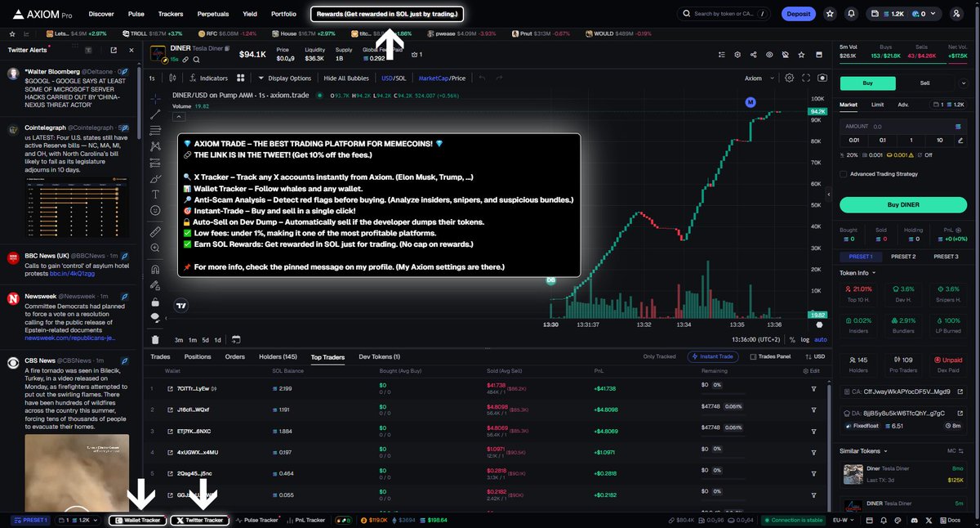Screen dimensions: 980x528
Task: Select the chart zoom-in tool
Action: 155,248
